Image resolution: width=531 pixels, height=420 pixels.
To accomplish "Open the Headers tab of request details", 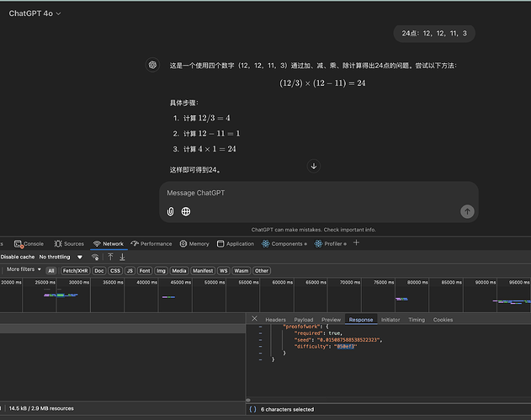I will pyautogui.click(x=275, y=320).
